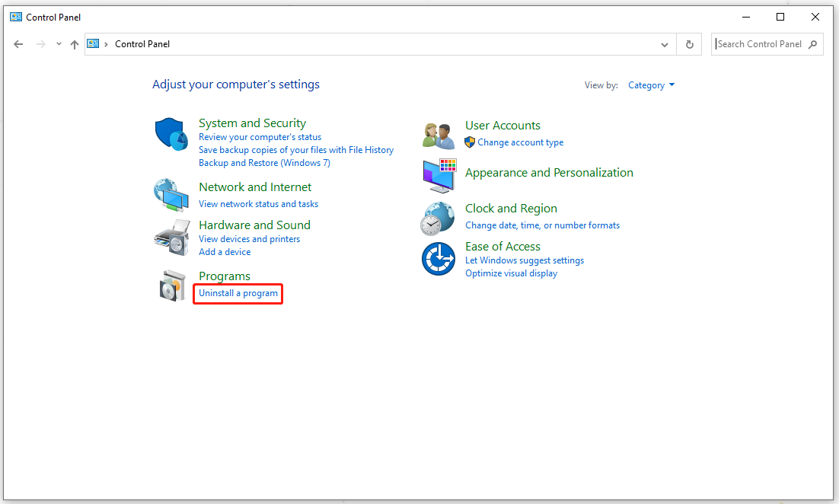Click Review your computer's status
Viewport: 839px width, 504px height.
point(260,137)
